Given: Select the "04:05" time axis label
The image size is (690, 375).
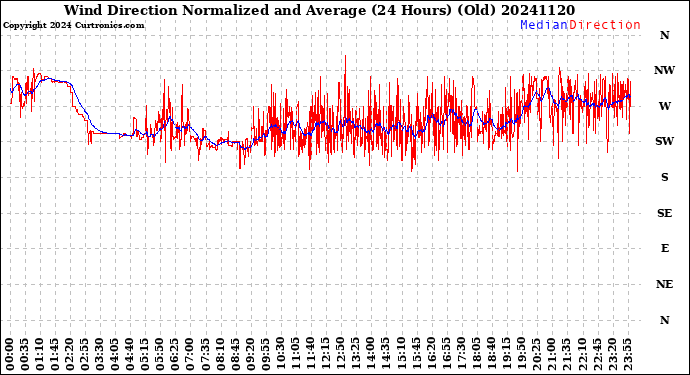Looking at the screenshot, I should pos(115,354).
